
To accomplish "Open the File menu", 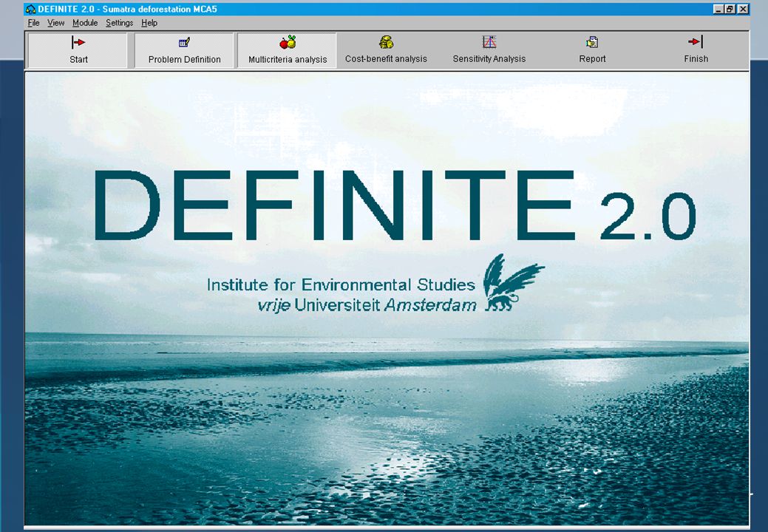I will coord(33,23).
